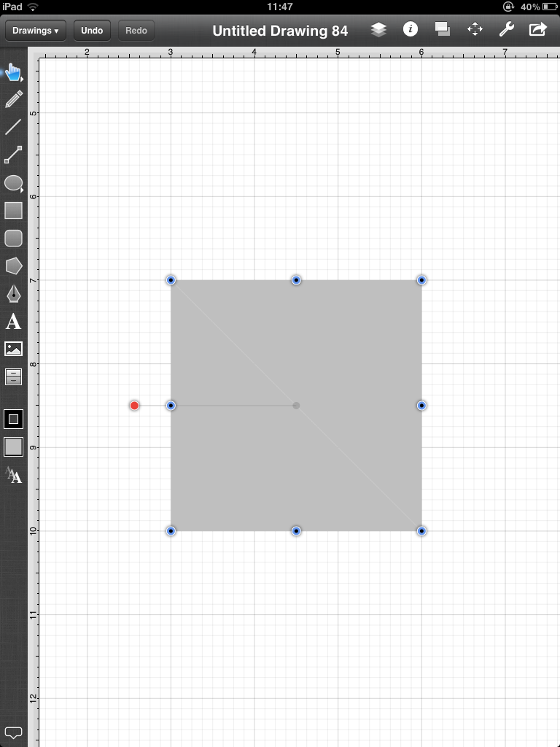Select the Rounded Rectangle tool
The height and width of the screenshot is (747, 560).
pos(13,238)
